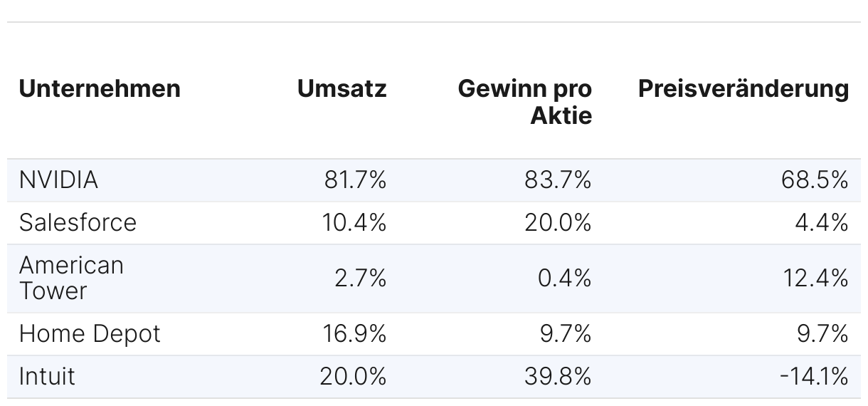Select the Preisveränderung column header
Screen dimensions: 868x406
pos(743,89)
